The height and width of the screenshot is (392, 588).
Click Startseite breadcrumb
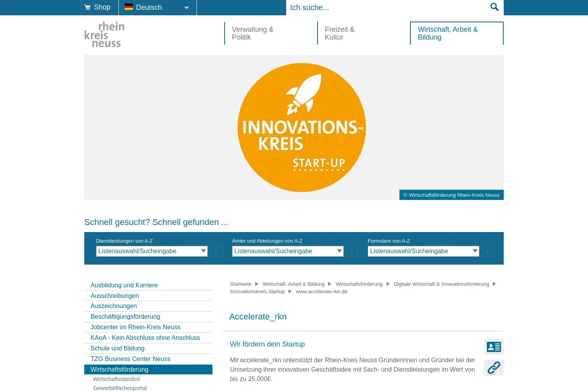click(x=241, y=284)
